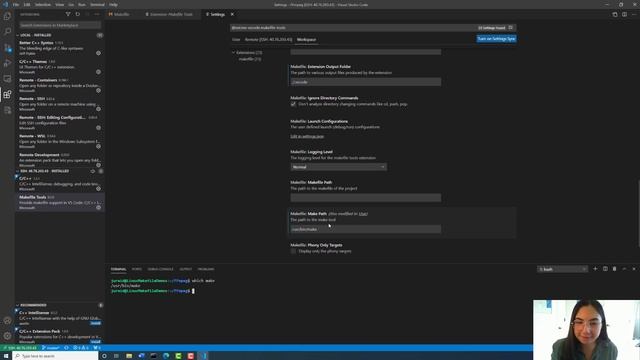
Task: Click the remote SSH status bar indicator
Action: [20, 348]
